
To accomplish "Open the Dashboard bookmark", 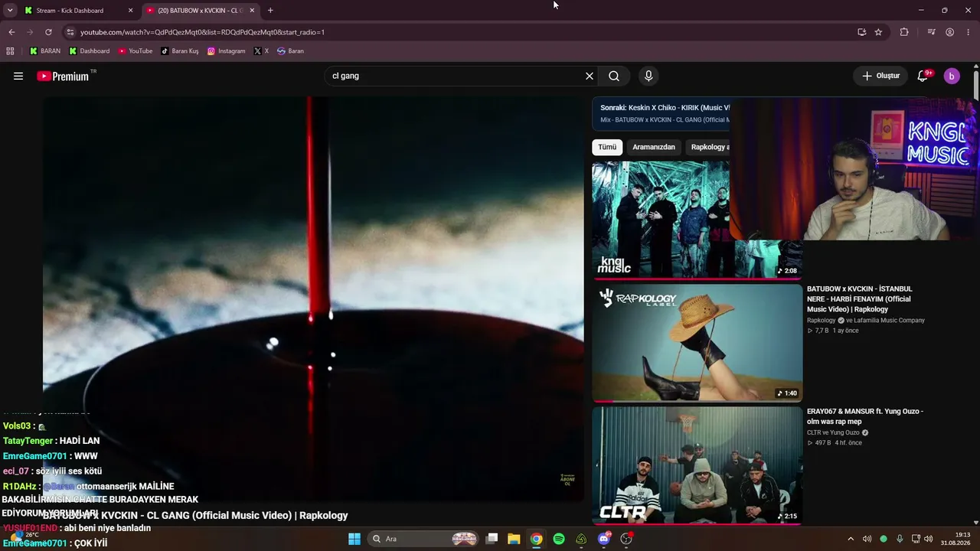I will tap(90, 51).
